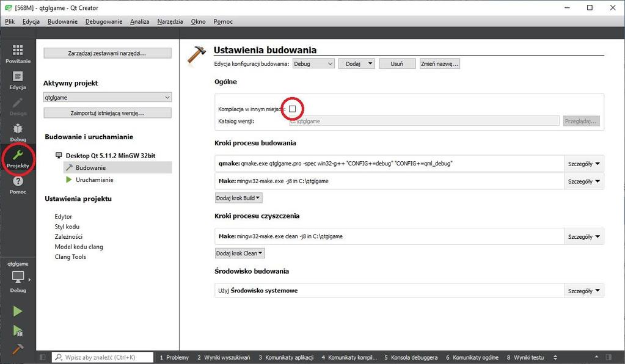The image size is (625, 364).
Task: Open the Edycja menu in menu bar
Action: click(x=31, y=21)
